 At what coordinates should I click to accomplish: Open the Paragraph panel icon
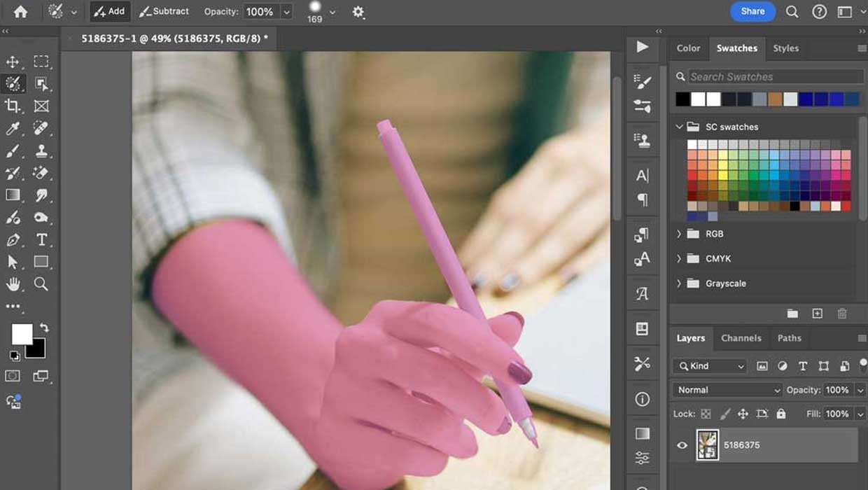point(642,200)
